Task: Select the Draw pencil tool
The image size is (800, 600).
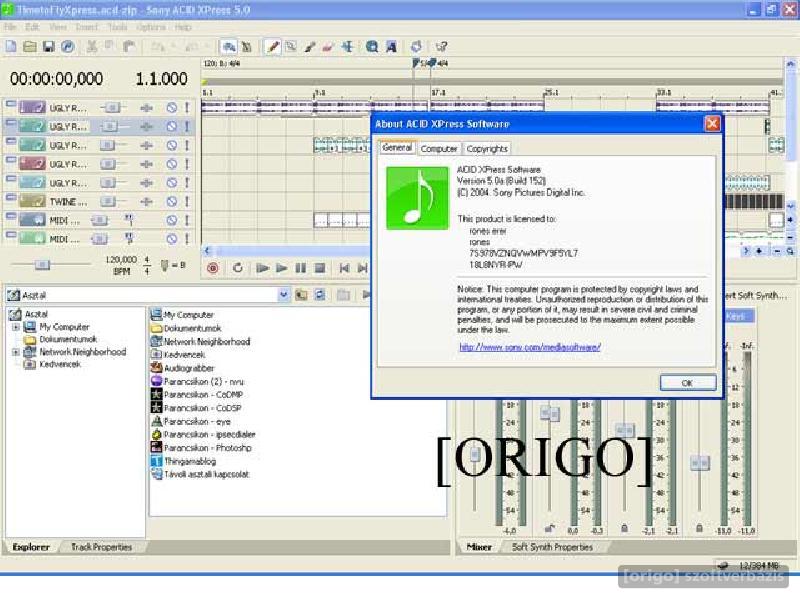Action: pos(273,47)
